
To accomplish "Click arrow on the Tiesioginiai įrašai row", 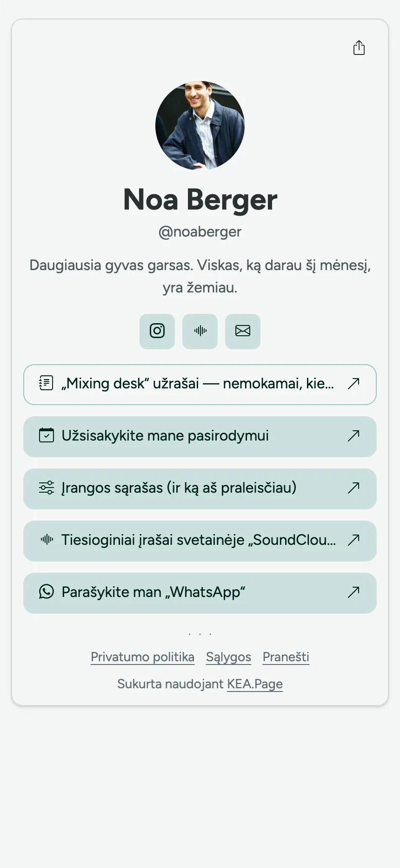I will [x=353, y=540].
